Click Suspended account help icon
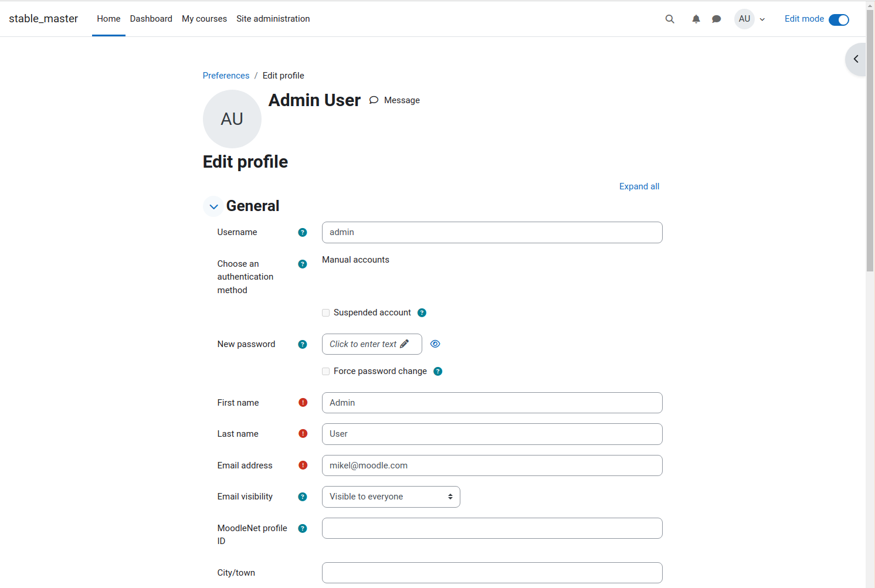Image resolution: width=875 pixels, height=588 pixels. click(422, 312)
